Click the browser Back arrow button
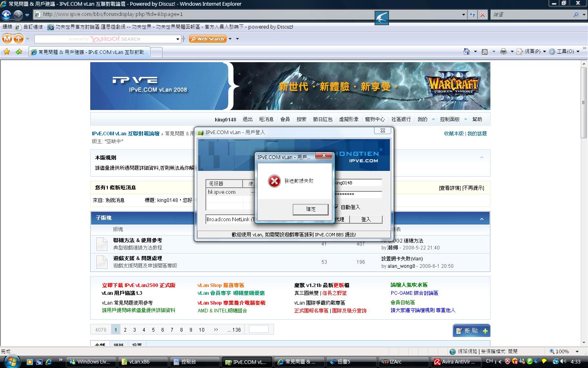The width and height of the screenshot is (588, 368). click(x=7, y=15)
